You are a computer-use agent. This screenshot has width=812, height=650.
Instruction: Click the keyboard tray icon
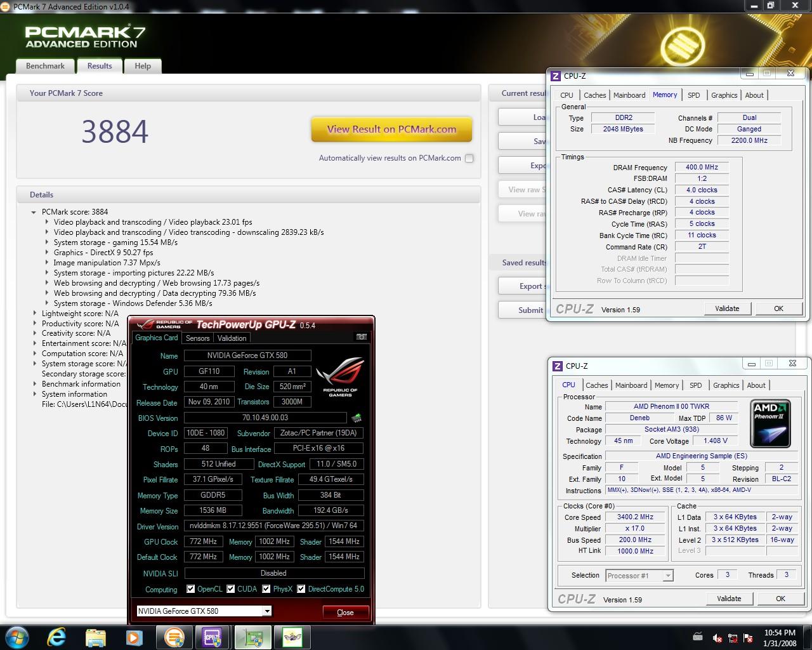click(x=698, y=637)
